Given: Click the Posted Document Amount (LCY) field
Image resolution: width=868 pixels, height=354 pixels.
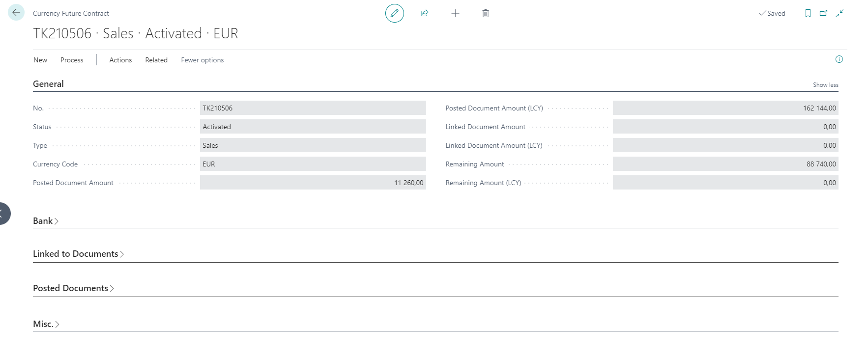Looking at the screenshot, I should [x=725, y=108].
